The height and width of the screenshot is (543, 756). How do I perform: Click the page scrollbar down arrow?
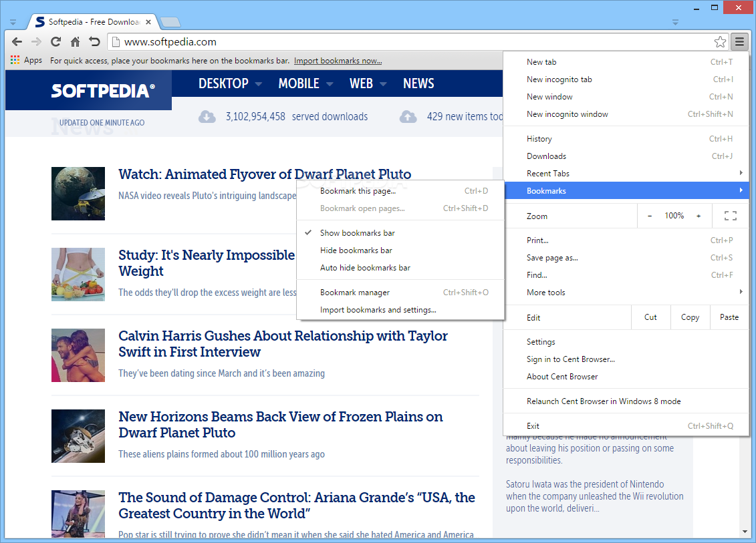pos(745,532)
